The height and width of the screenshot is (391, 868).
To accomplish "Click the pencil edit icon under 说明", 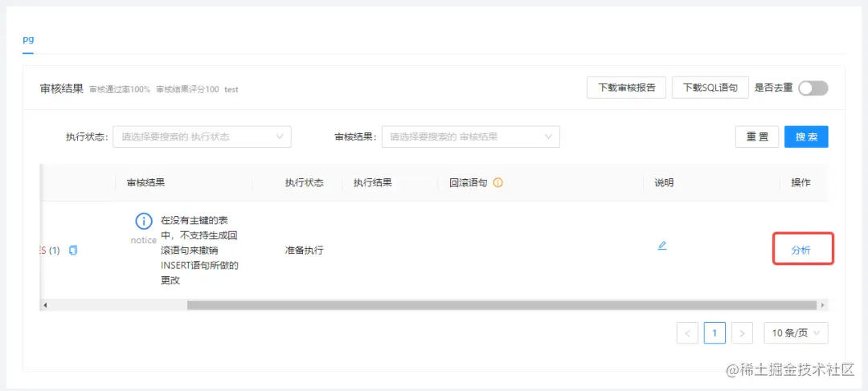I will (662, 246).
